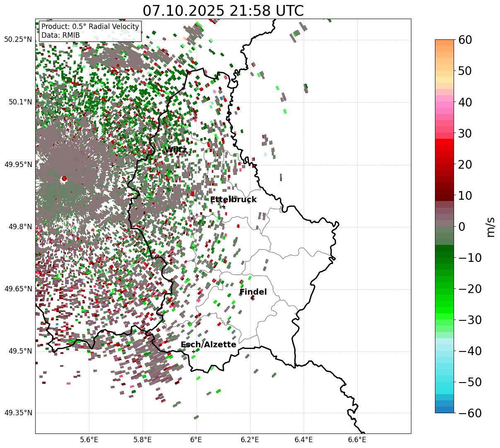This screenshot has height=448, width=500.
Task: Click the 49.95°N latitude tick label
Action: (x=18, y=165)
